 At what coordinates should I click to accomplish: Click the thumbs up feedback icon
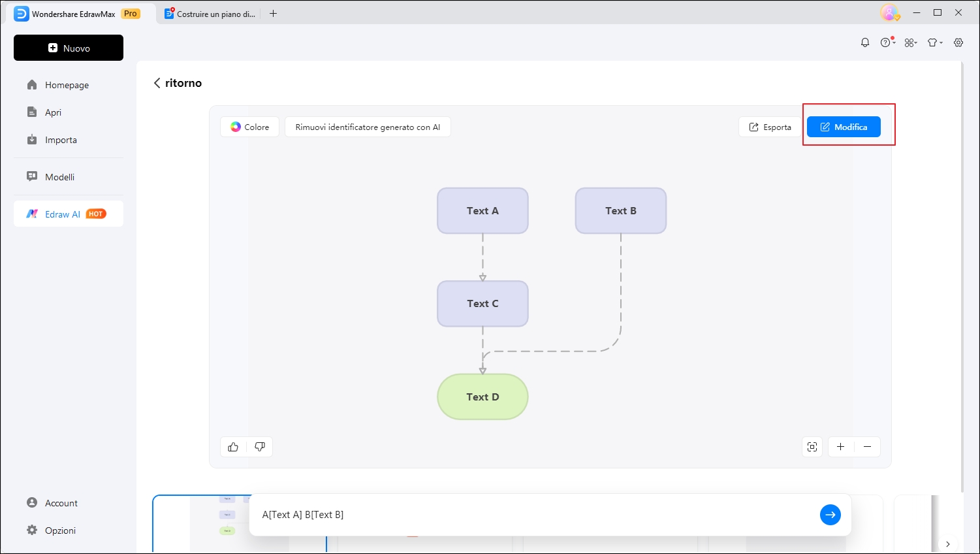(233, 447)
